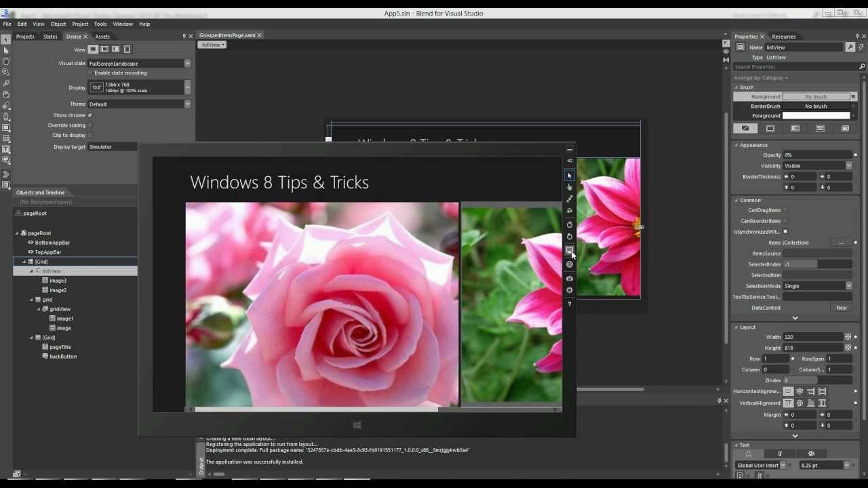
Task: Select the TextBlock text tool
Action: pos(6,149)
